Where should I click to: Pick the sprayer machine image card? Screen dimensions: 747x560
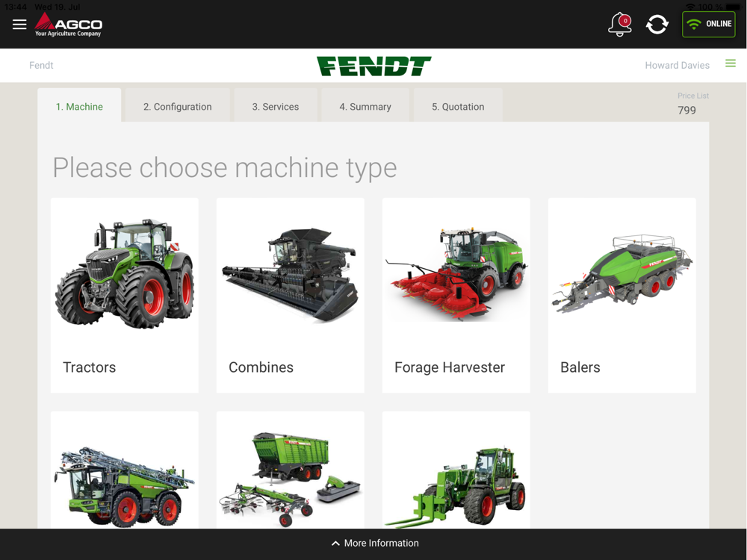(x=124, y=470)
